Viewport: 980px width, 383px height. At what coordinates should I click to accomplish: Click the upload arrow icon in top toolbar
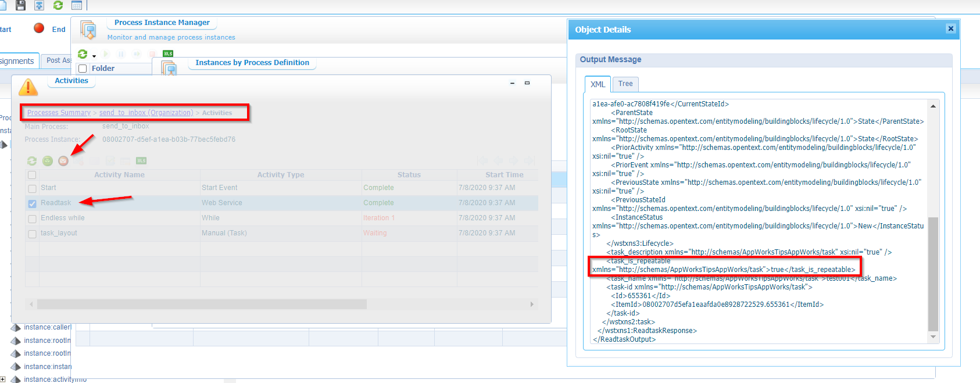39,5
